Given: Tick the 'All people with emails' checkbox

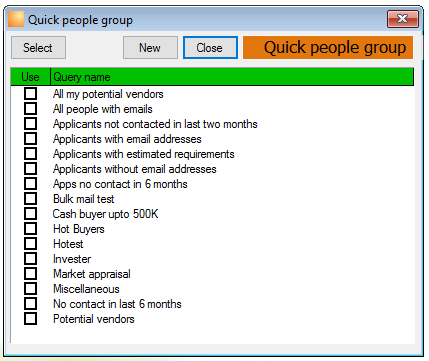Looking at the screenshot, I should (30, 109).
